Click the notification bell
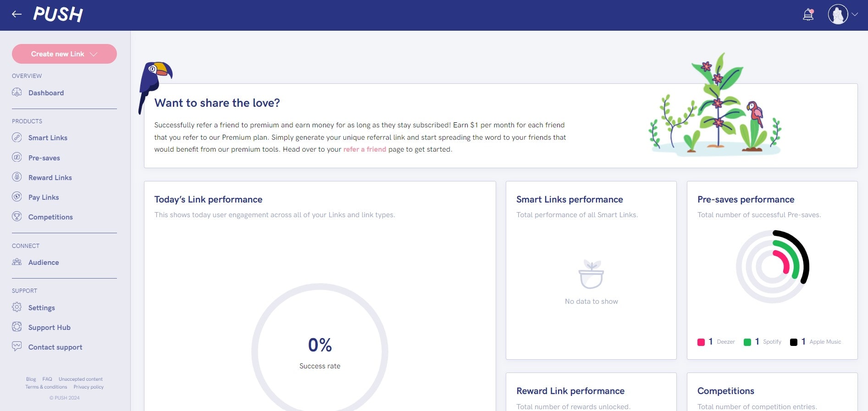 coord(808,15)
